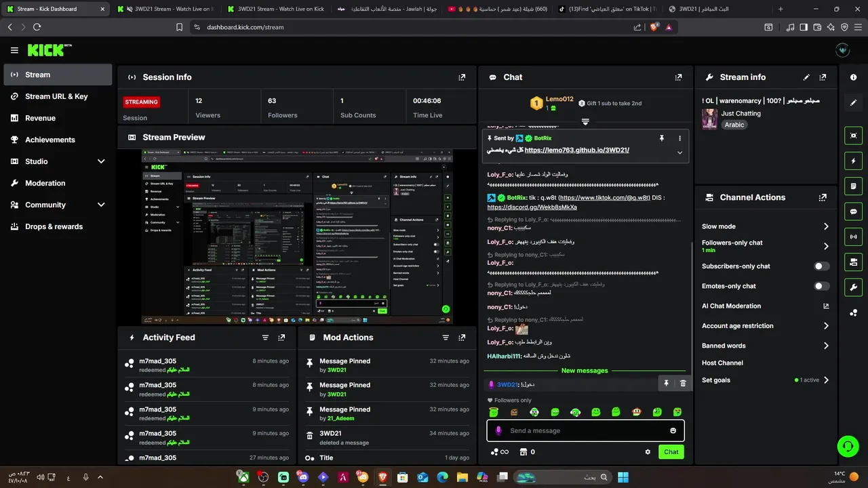Toggle Emotes-only chat switch
This screenshot has height=488, width=868.
[821, 286]
